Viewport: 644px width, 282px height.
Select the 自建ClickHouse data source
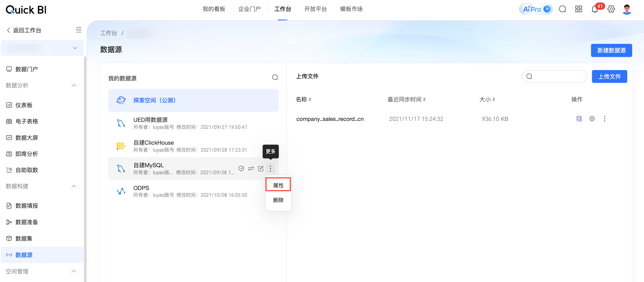coord(194,146)
